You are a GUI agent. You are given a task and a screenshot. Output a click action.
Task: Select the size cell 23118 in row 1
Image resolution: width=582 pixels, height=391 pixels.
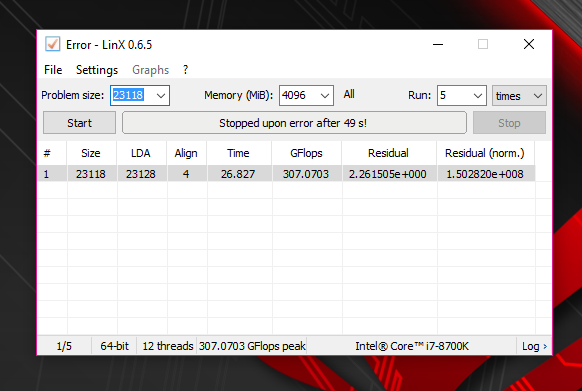pyautogui.click(x=91, y=174)
